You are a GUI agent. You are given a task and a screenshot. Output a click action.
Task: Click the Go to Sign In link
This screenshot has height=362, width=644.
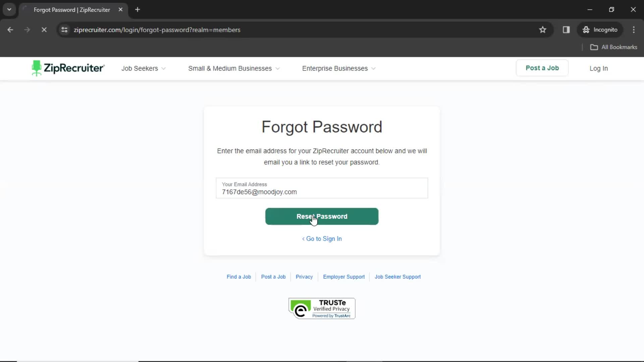pyautogui.click(x=322, y=238)
